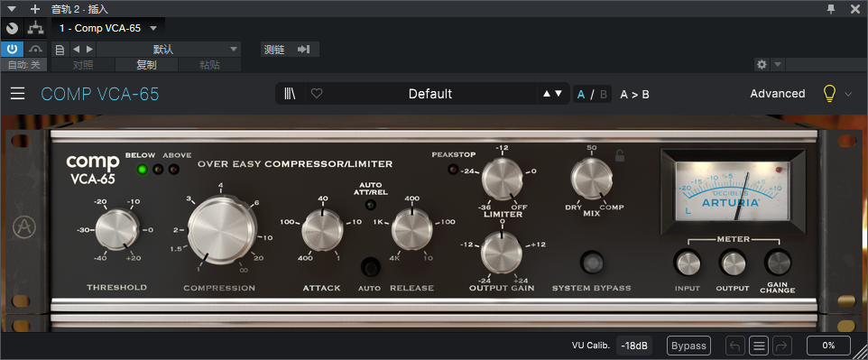
Task: Click the COMP VCA-65 title text
Action: pos(100,94)
